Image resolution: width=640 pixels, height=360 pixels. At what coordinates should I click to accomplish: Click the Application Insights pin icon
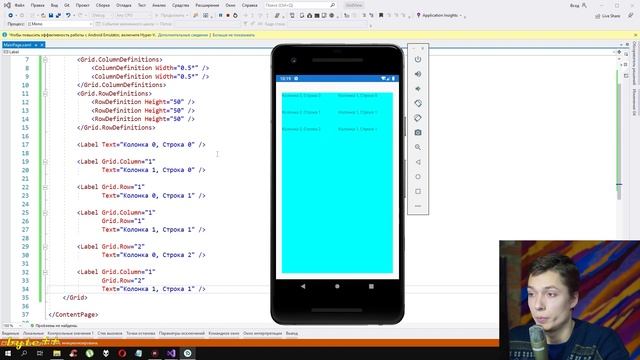[x=418, y=15]
